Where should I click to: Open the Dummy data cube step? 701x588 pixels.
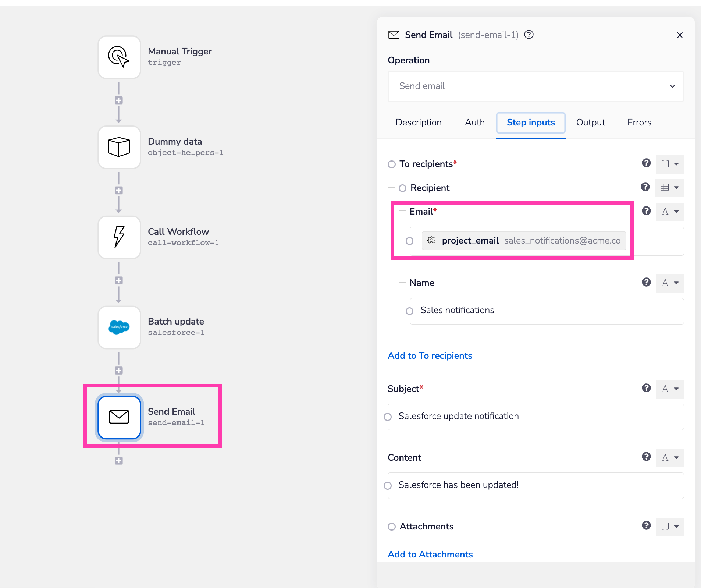119,147
